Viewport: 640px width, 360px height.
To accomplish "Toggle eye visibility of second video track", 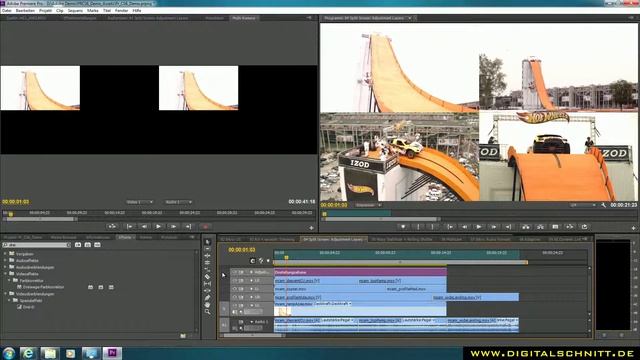I will 235,281.
